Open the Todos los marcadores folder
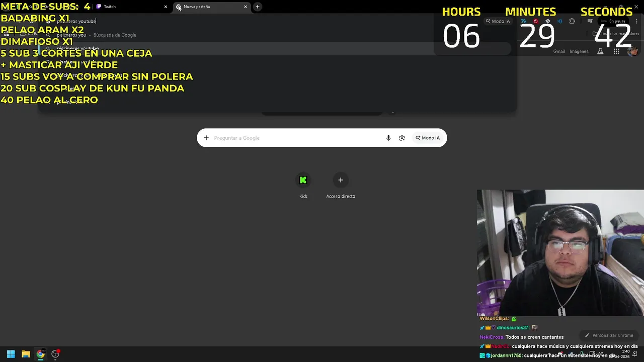The image size is (644, 362). pyautogui.click(x=616, y=34)
